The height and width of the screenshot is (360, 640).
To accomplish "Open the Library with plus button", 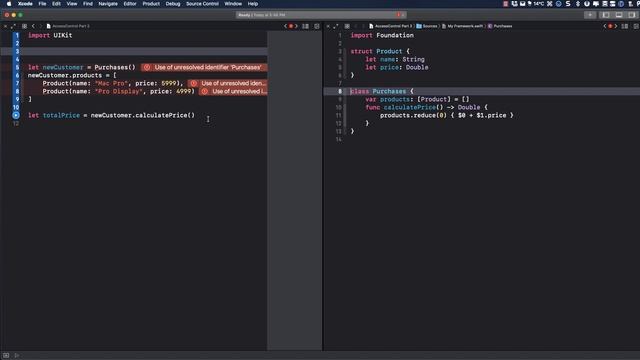I will click(x=590, y=15).
